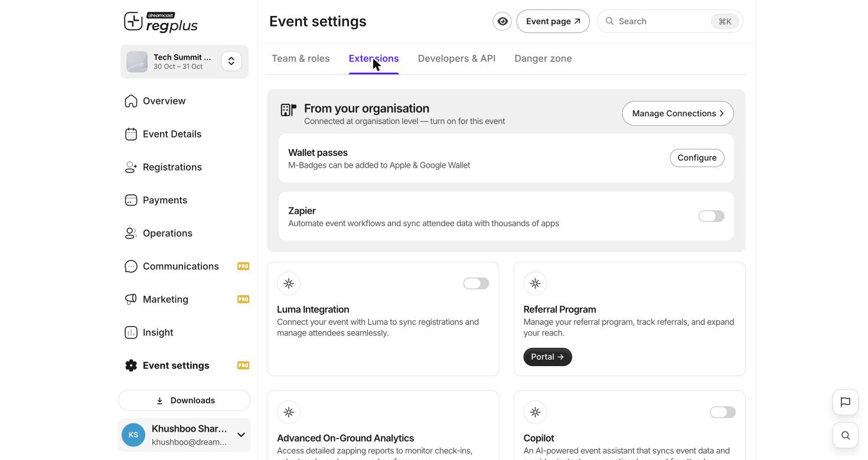Focus the Search input field
Image resolution: width=868 pixels, height=460 pixels.
click(x=670, y=21)
